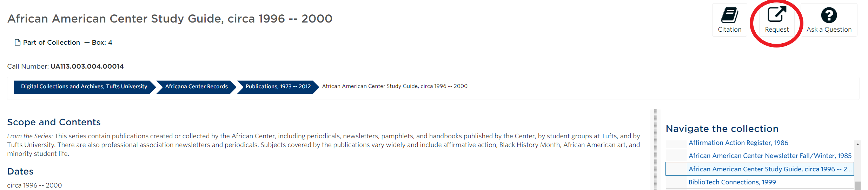The height and width of the screenshot is (190, 868).
Task: Select highlighted African American Center Study Guide item
Action: point(760,169)
